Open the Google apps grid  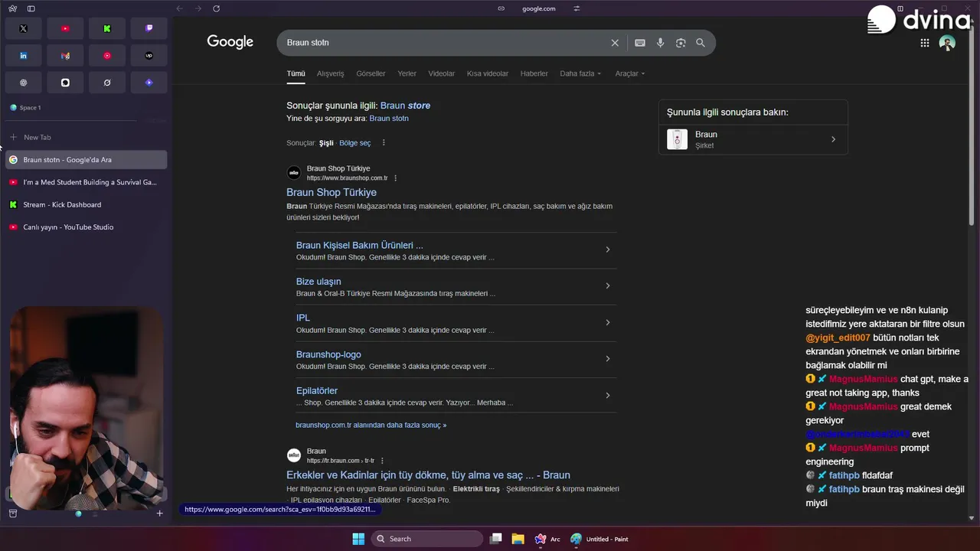pyautogui.click(x=925, y=43)
